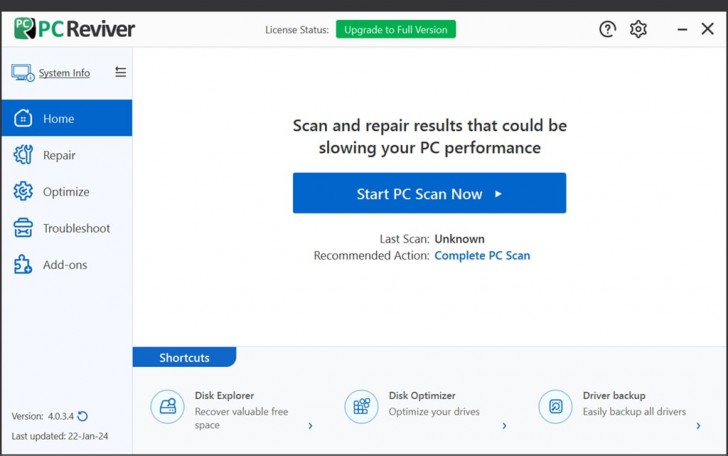Click the Recover valuable free space description
The height and width of the screenshot is (456, 728).
pyautogui.click(x=241, y=418)
